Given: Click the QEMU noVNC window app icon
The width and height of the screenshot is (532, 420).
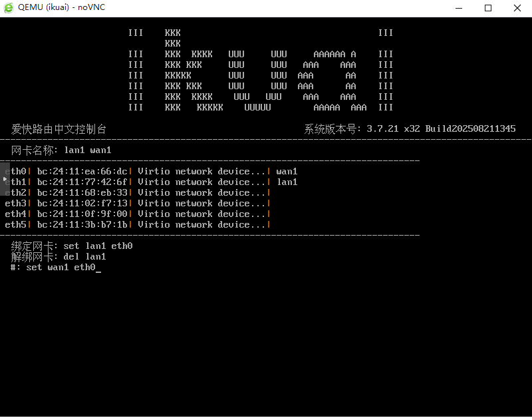Looking at the screenshot, I should 9,7.
